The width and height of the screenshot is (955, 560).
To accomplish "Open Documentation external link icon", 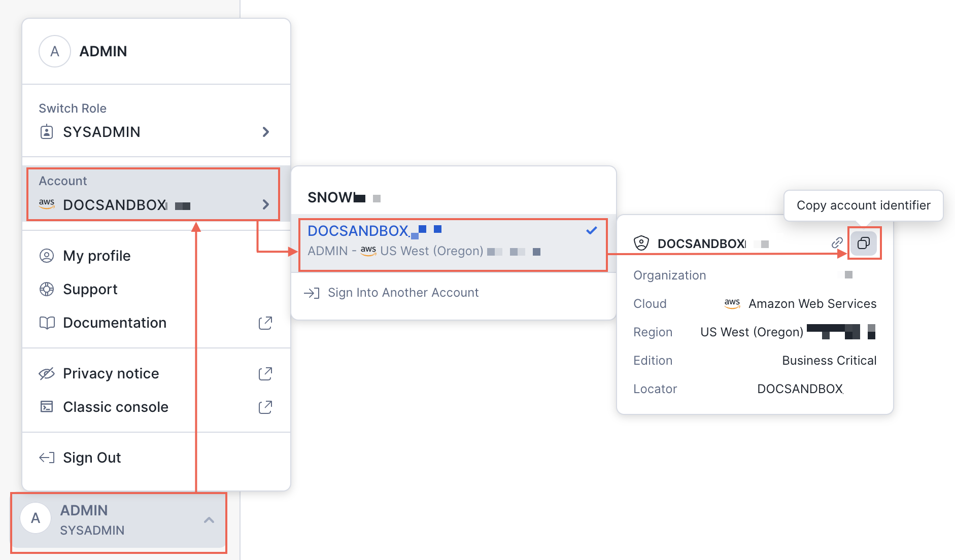I will pyautogui.click(x=265, y=323).
